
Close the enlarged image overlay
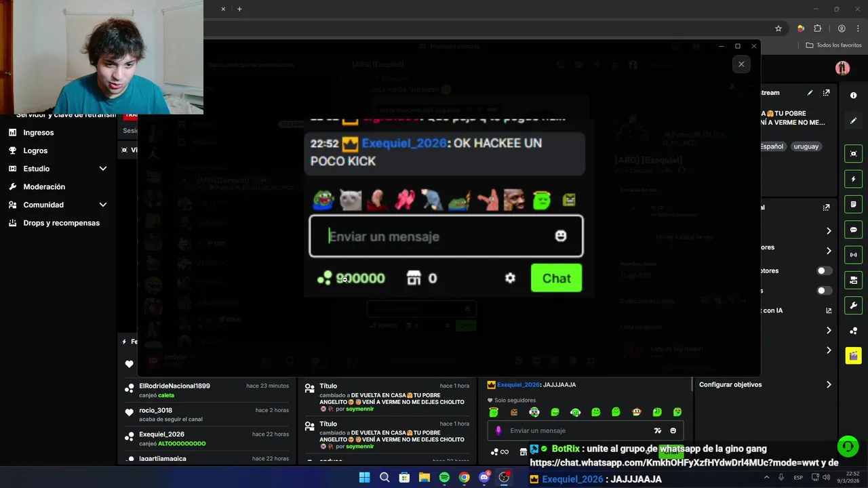point(741,64)
